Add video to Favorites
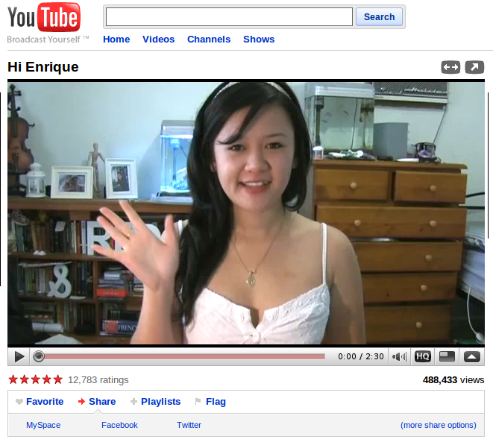The image size is (493, 448). (44, 402)
